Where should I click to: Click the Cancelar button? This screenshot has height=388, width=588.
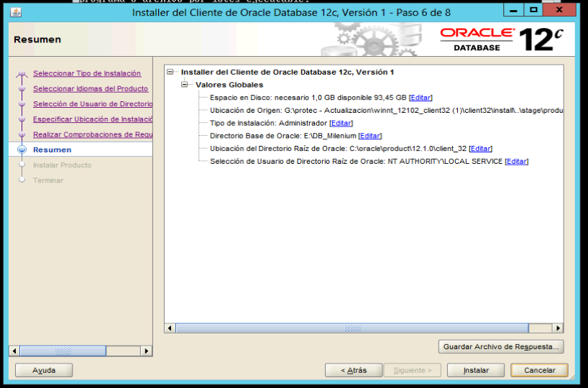539,371
